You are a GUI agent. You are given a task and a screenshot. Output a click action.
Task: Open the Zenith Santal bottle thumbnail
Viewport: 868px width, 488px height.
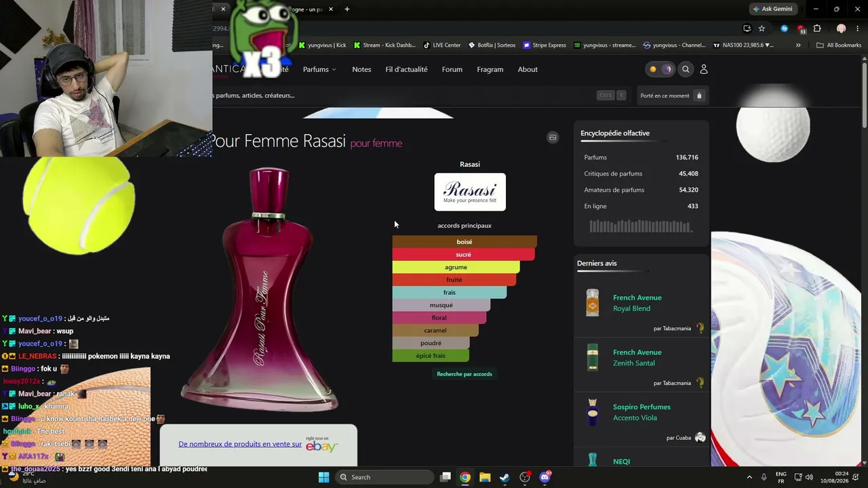click(593, 357)
